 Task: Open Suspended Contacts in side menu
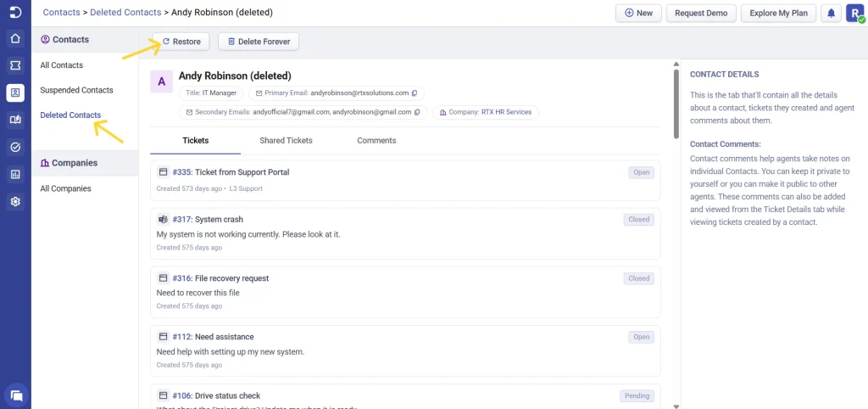pyautogui.click(x=76, y=90)
